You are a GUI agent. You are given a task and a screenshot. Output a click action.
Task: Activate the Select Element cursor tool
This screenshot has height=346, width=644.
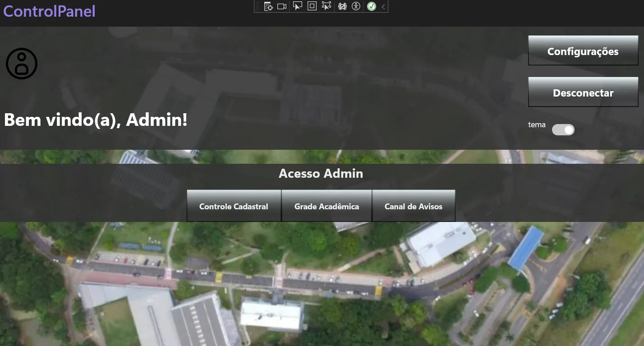pyautogui.click(x=297, y=6)
